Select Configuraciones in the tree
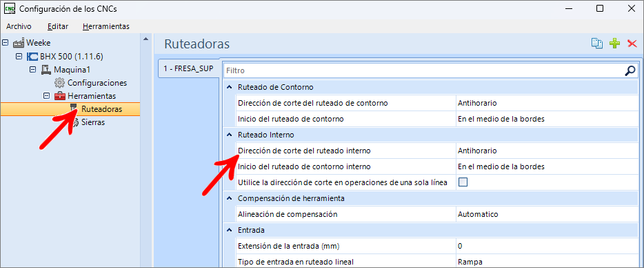644x268 pixels. point(97,83)
